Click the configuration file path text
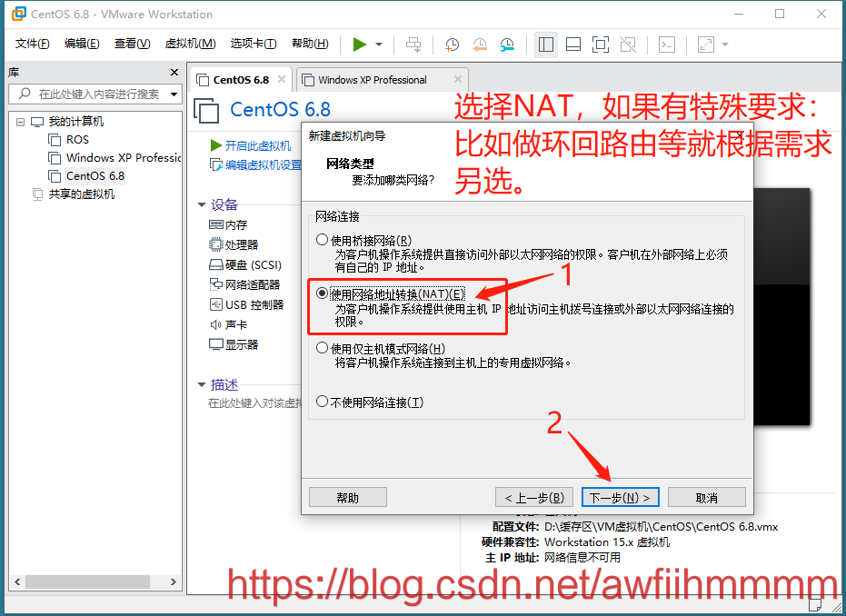Image resolution: width=846 pixels, height=616 pixels. tap(661, 526)
